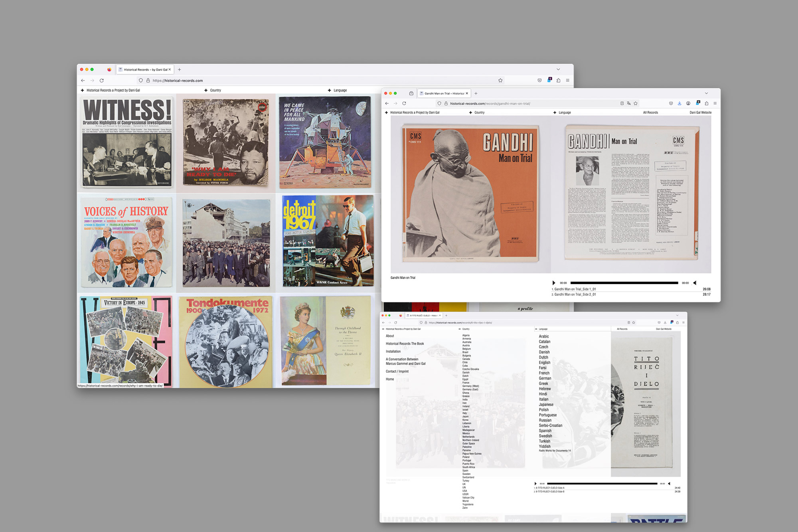Open account icon in Gandhi window toolbar
798x532 pixels.
tap(688, 103)
